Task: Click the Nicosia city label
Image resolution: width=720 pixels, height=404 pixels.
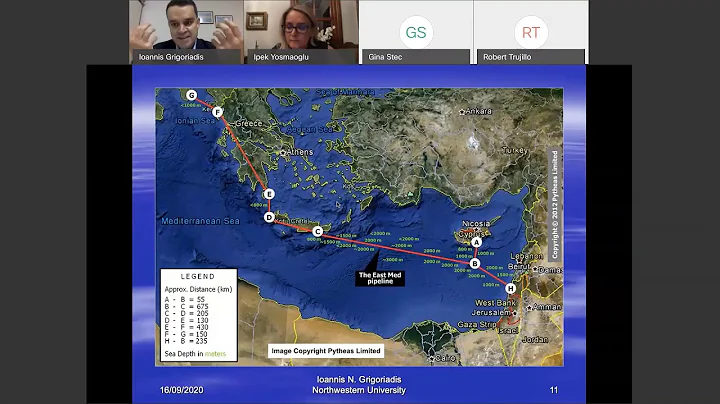Action: click(x=476, y=224)
